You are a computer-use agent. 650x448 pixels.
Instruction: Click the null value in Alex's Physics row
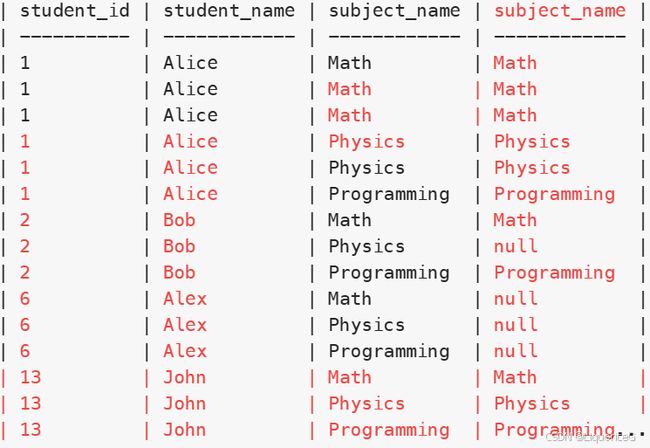pyautogui.click(x=516, y=324)
